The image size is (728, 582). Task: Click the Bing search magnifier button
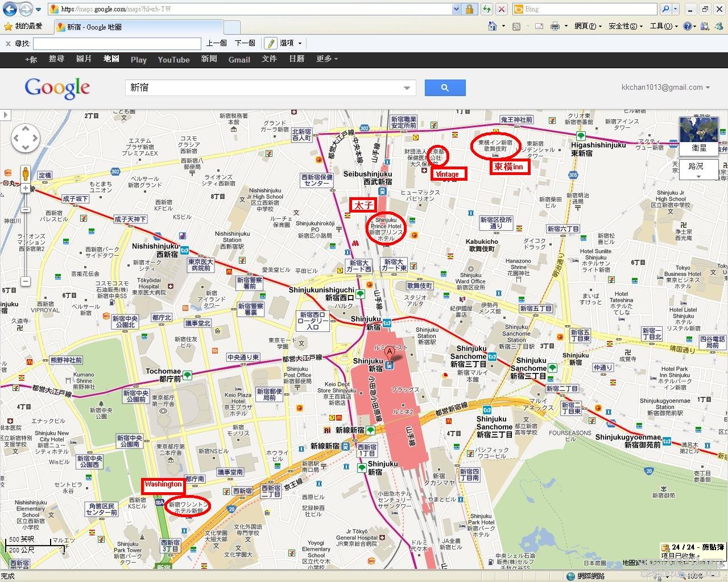tap(665, 9)
